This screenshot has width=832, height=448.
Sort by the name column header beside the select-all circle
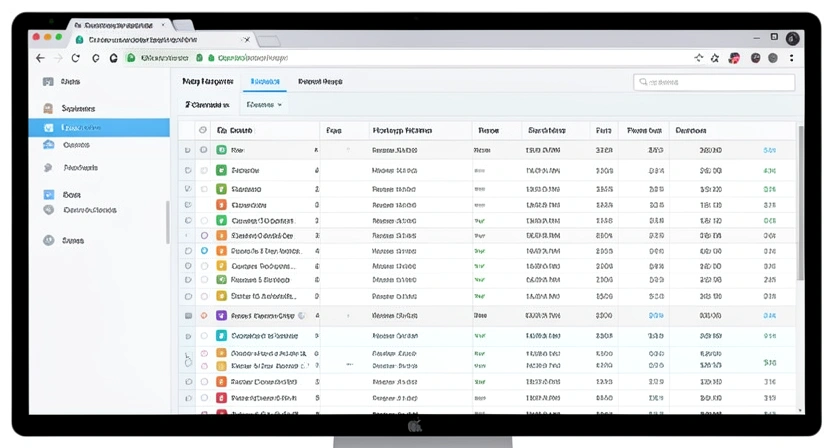click(x=235, y=130)
